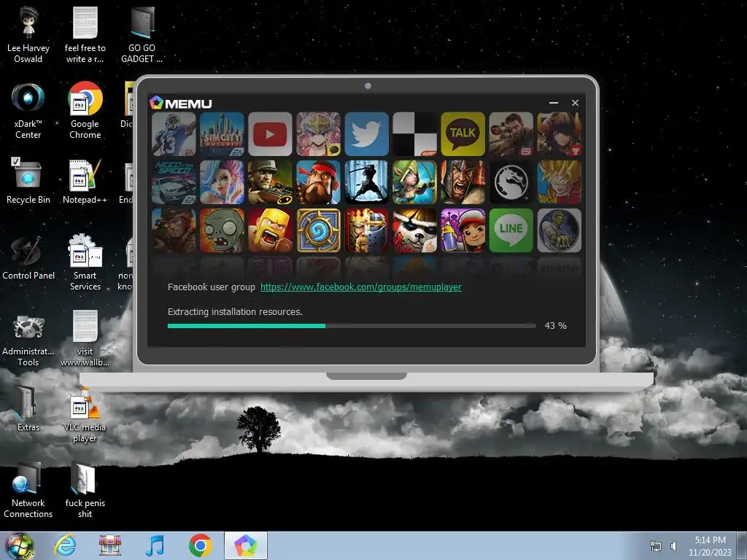
Task: Open the music note taskbar icon
Action: coord(155,545)
